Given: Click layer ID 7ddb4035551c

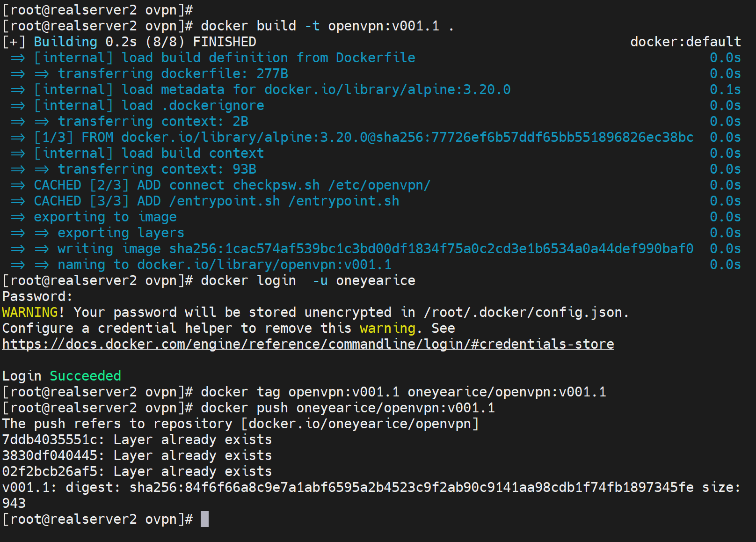Looking at the screenshot, I should click(50, 439).
